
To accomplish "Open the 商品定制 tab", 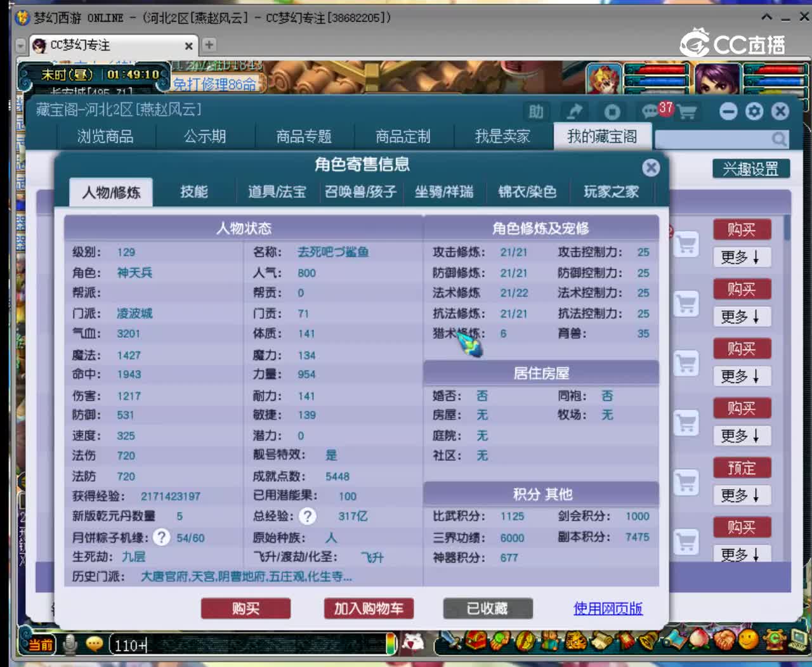I will click(x=403, y=136).
